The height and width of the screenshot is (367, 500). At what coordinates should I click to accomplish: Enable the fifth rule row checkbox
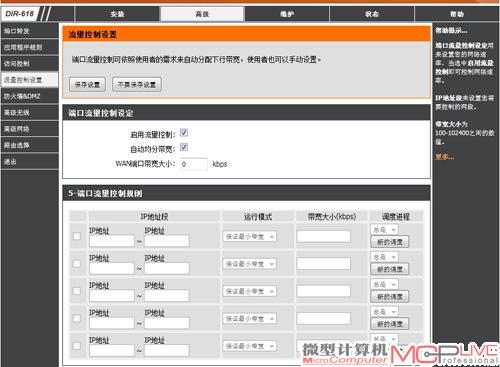click(x=77, y=346)
